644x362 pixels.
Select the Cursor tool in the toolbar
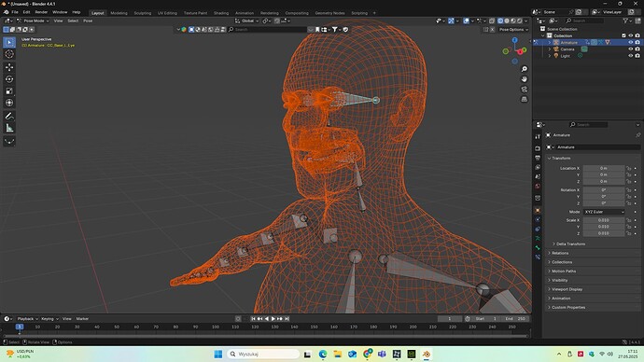(x=9, y=54)
